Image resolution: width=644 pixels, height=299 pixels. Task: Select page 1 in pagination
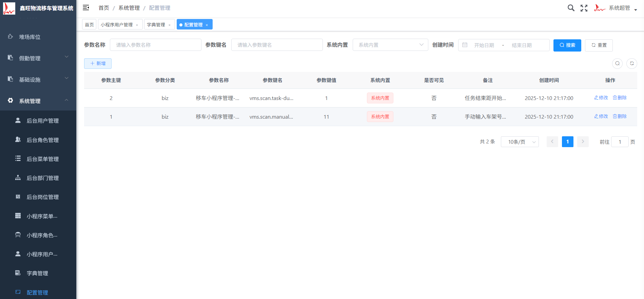click(x=568, y=142)
